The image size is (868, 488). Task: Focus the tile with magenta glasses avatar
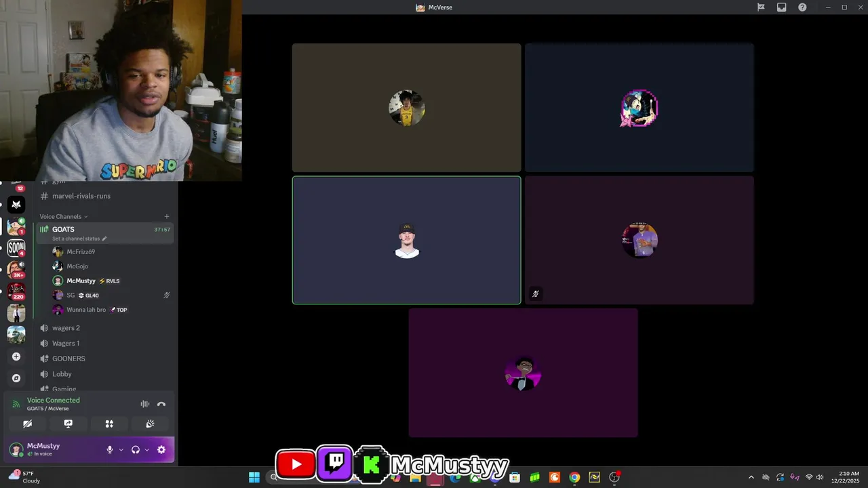[x=523, y=373]
